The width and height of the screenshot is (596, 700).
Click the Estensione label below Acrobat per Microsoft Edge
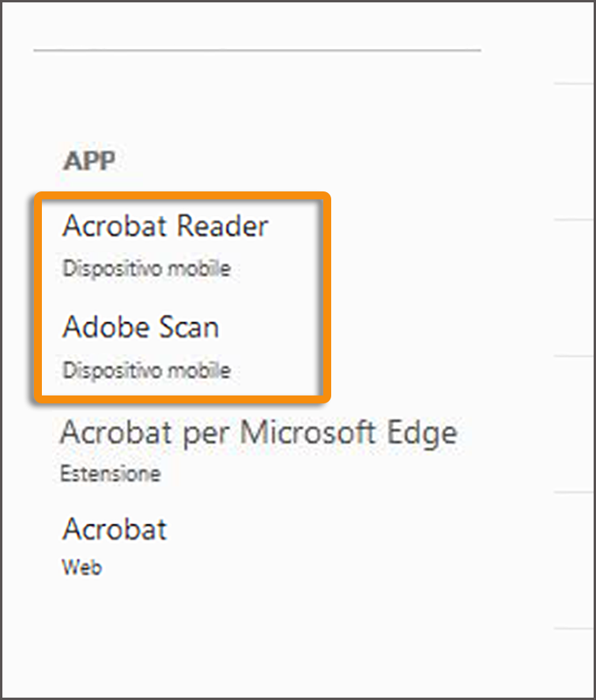[110, 474]
